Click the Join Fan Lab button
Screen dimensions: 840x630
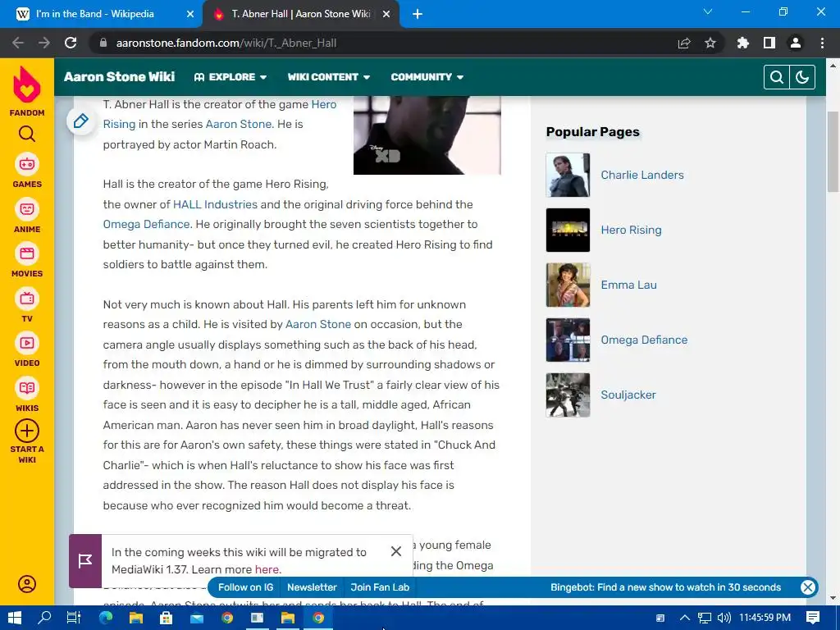click(x=380, y=587)
